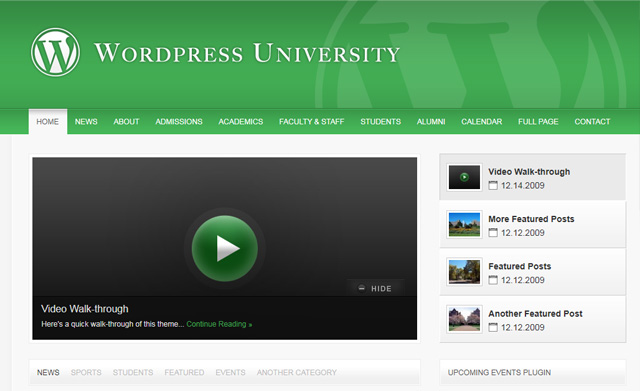Viewport: 640px width, 391px height.
Task: Follow the Continue Reading link
Action: 219,324
